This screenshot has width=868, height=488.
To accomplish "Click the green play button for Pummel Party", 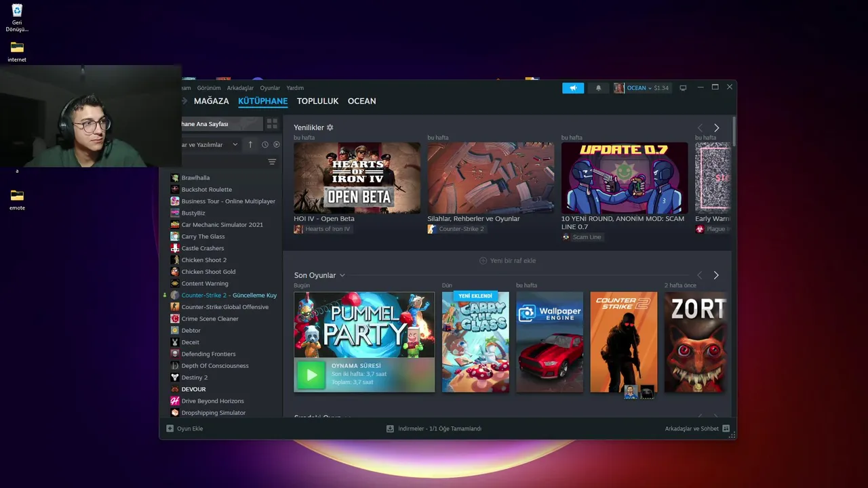I will (311, 375).
